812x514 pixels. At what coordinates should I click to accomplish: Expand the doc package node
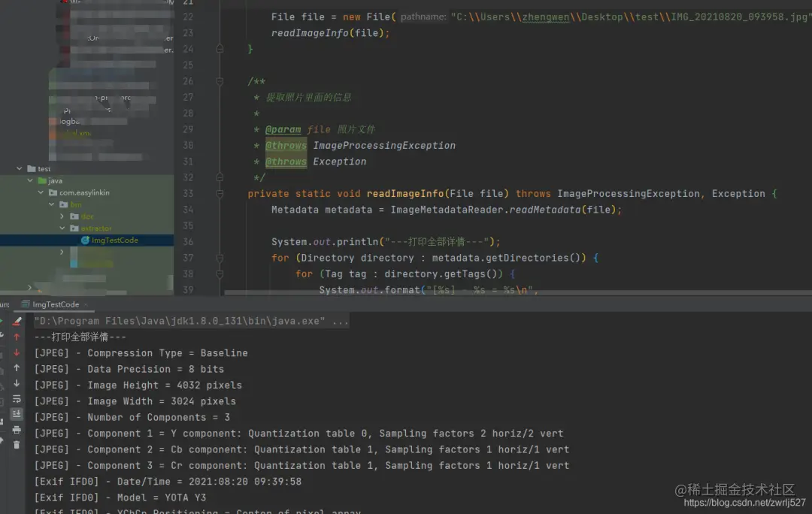coord(62,216)
